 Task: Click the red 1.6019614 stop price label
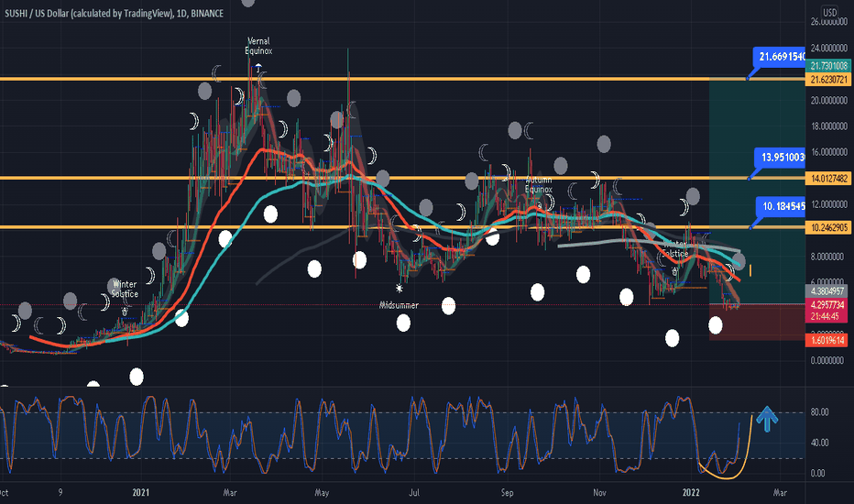coord(827,341)
